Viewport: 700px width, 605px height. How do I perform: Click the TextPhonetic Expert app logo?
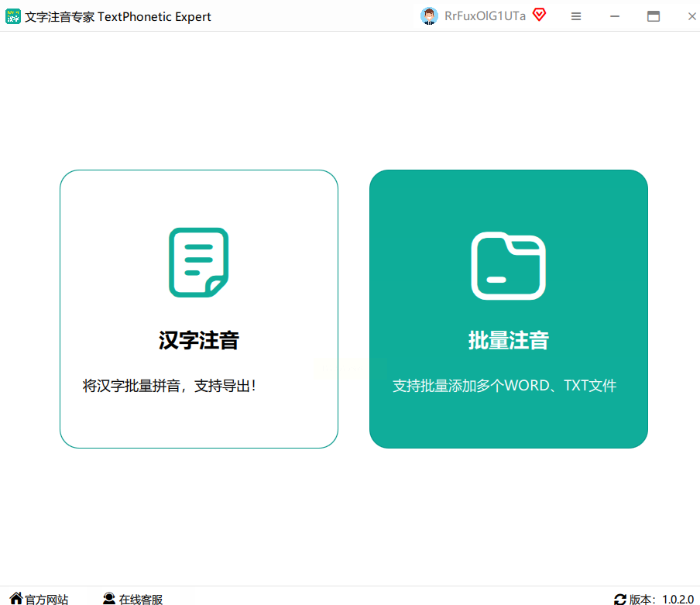coord(13,16)
